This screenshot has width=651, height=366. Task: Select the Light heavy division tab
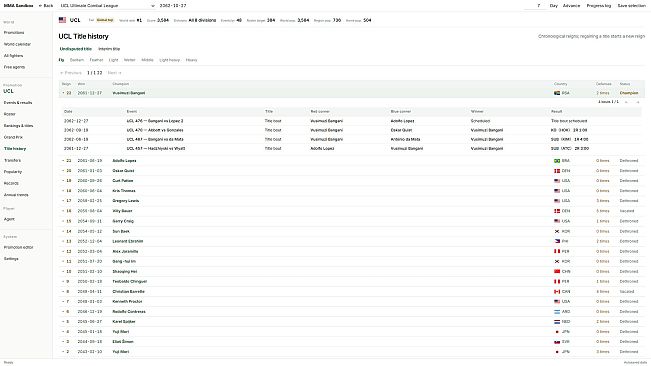(169, 60)
